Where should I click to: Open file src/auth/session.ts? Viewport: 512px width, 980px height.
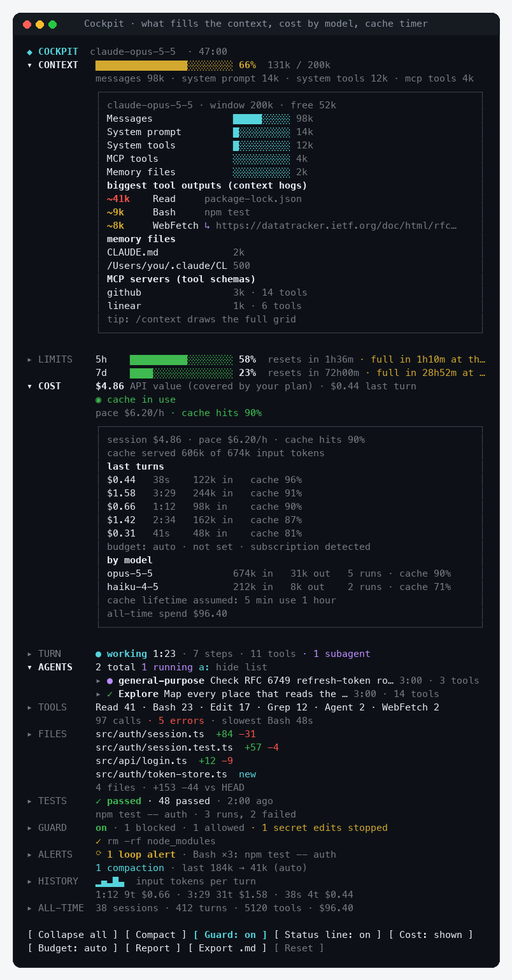150,734
